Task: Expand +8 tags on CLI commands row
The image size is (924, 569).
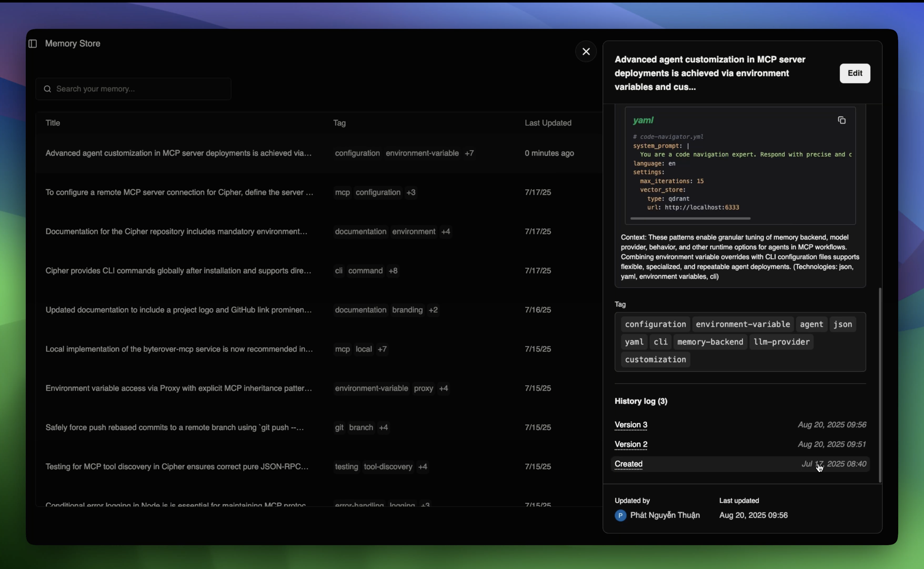Action: (x=393, y=271)
